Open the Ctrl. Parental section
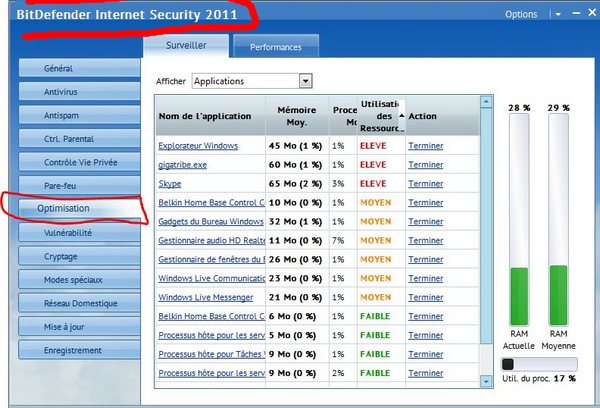The height and width of the screenshot is (408, 600). (80, 139)
